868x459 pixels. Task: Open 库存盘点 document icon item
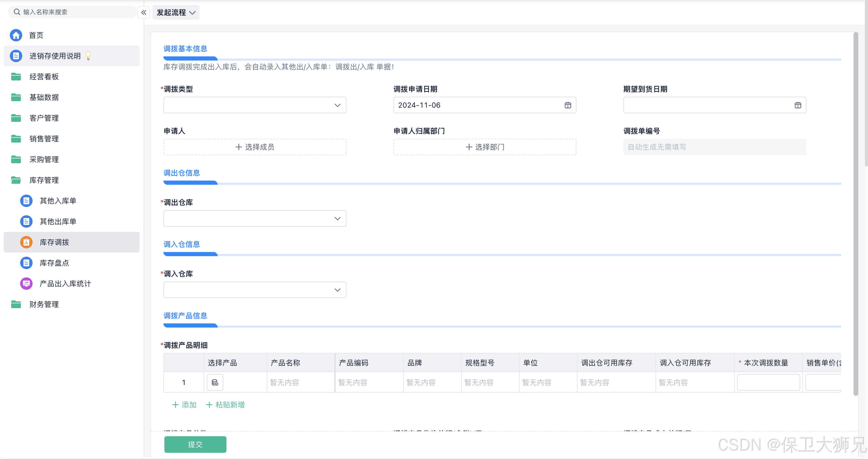[26, 263]
